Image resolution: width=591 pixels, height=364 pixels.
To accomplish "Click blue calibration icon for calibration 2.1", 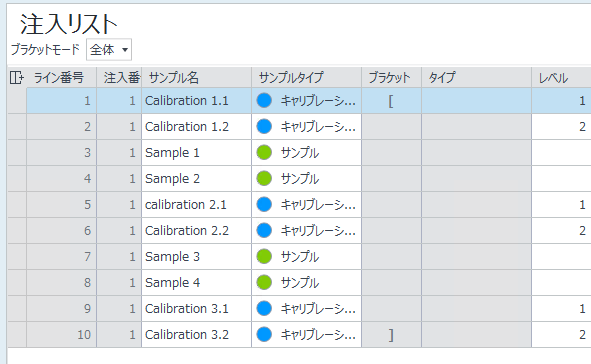I will click(264, 205).
